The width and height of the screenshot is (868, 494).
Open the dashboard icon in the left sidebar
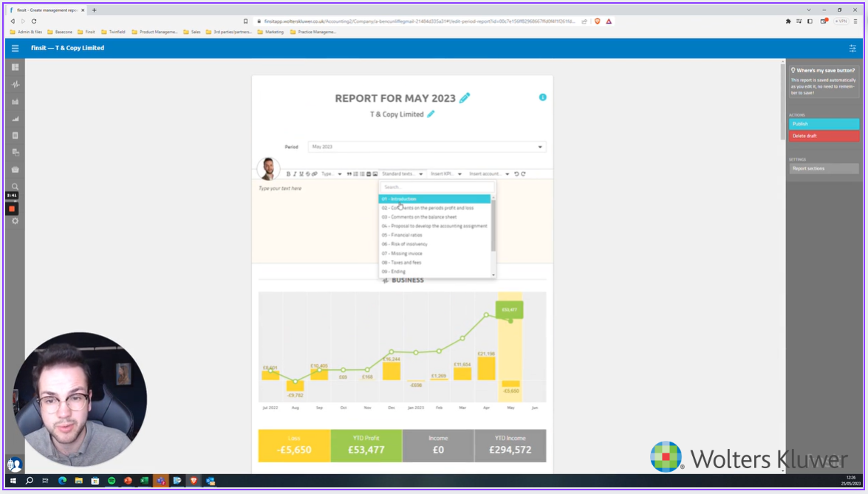point(15,67)
